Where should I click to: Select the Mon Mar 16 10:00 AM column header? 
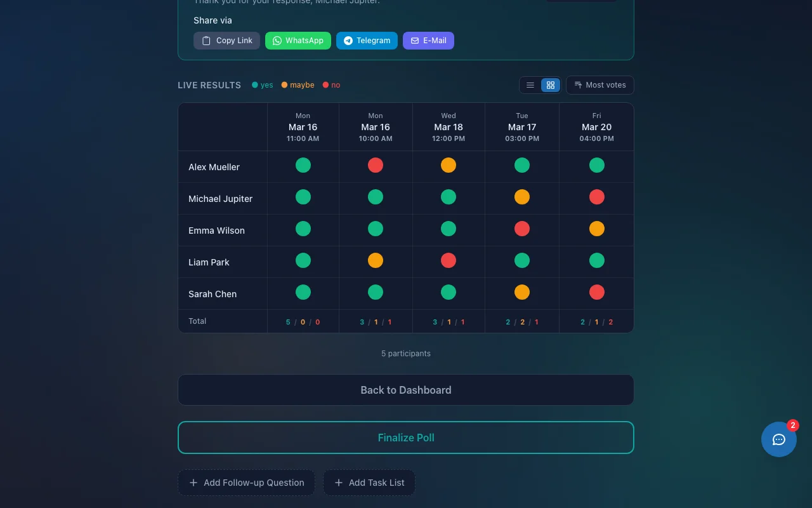(x=376, y=127)
